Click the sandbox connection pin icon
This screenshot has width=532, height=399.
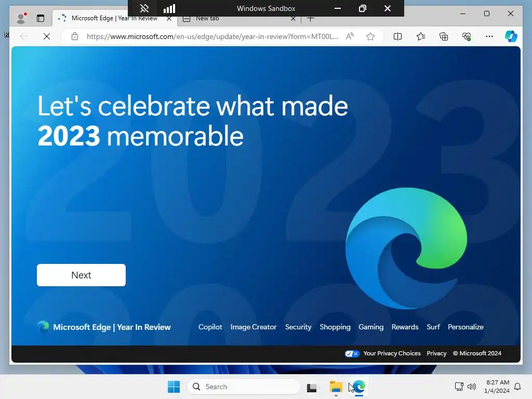coord(144,8)
